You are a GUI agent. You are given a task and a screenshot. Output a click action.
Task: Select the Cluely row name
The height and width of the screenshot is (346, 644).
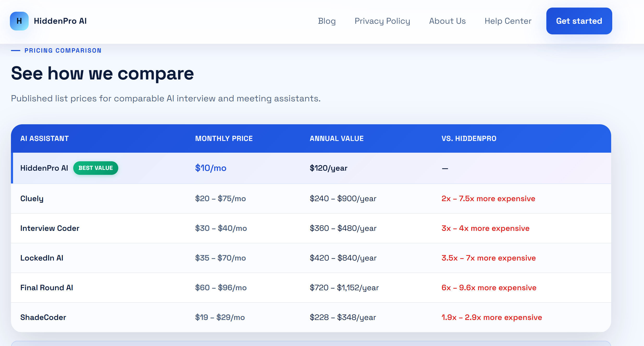[32, 199]
